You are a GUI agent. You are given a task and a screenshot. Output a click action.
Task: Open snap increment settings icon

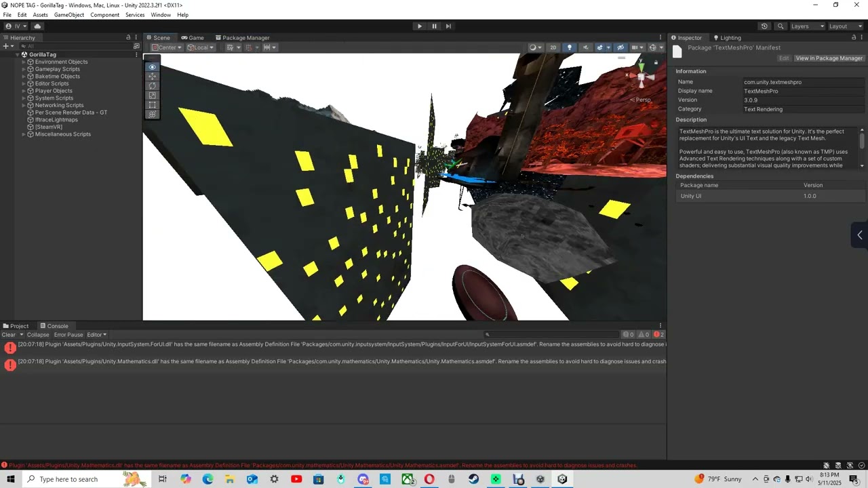click(269, 47)
